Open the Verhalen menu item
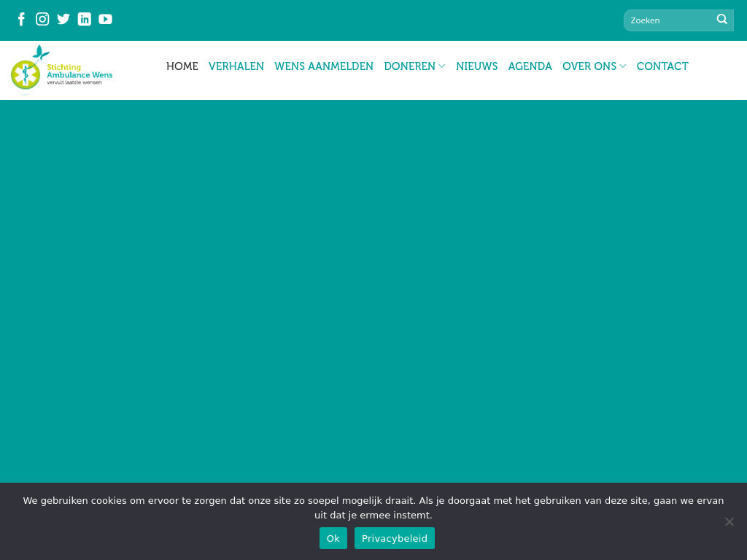The width and height of the screenshot is (747, 560). coord(236,66)
